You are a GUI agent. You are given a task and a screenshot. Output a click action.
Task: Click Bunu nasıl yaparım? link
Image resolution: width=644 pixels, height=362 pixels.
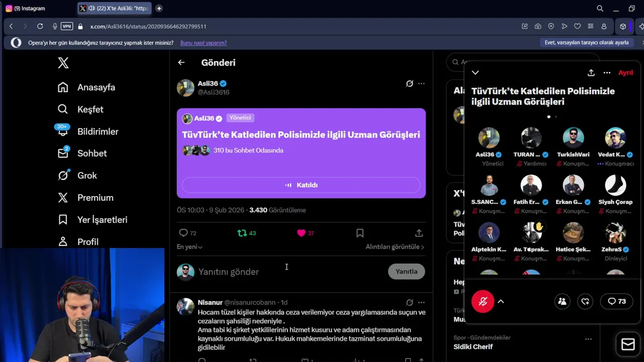203,43
